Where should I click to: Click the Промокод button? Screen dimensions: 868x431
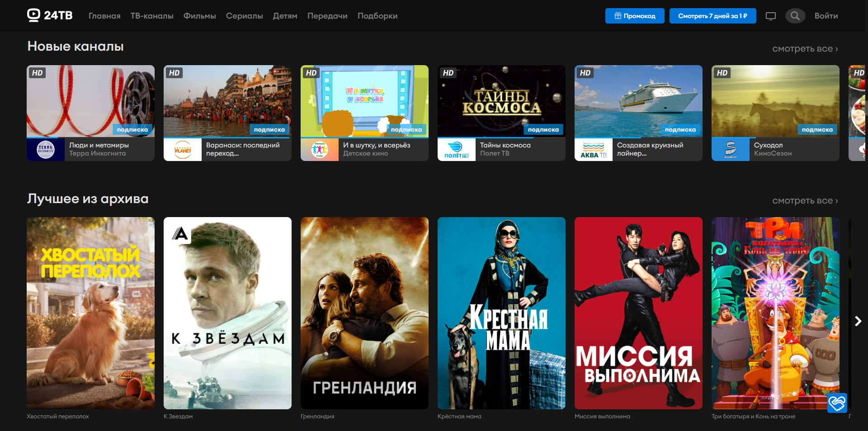pos(634,16)
